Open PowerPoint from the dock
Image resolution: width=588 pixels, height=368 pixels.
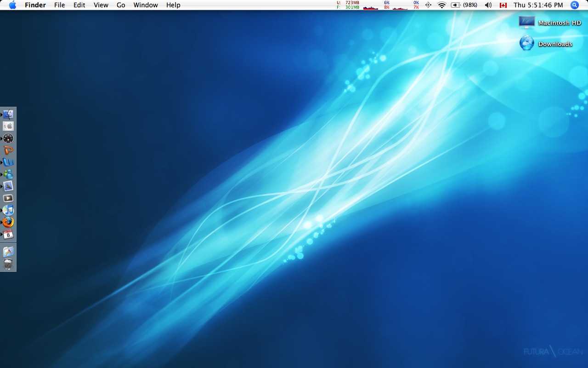coord(8,150)
